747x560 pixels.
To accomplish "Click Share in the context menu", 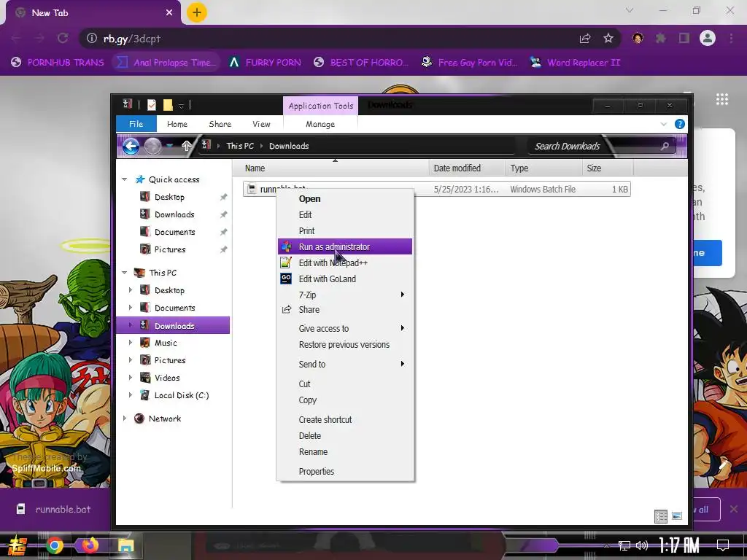I will coord(345,309).
